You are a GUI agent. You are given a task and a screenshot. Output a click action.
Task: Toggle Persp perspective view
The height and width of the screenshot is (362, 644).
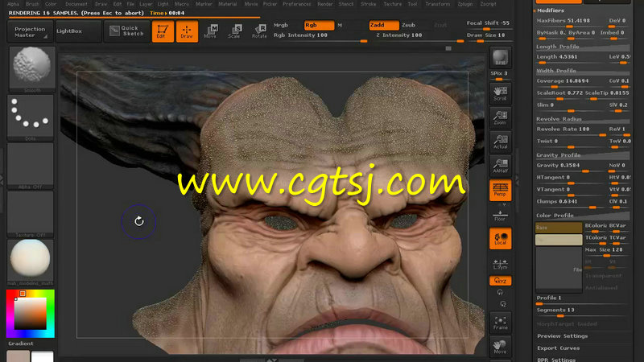(500, 190)
